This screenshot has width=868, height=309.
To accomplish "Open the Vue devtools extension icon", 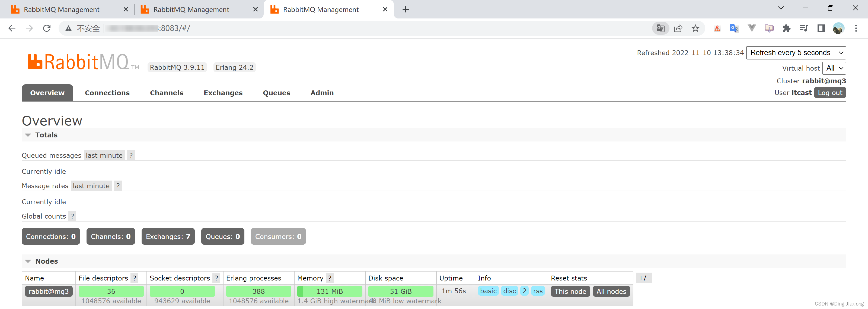I will [x=752, y=28].
